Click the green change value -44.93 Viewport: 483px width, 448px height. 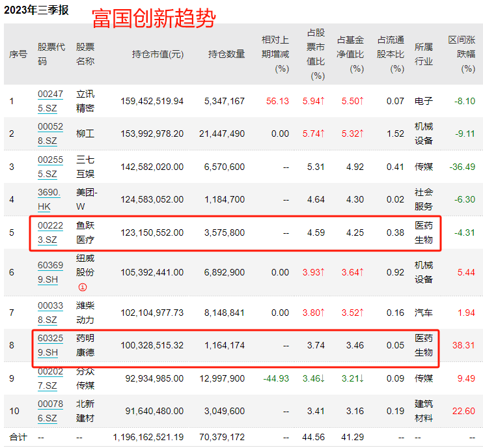276,378
